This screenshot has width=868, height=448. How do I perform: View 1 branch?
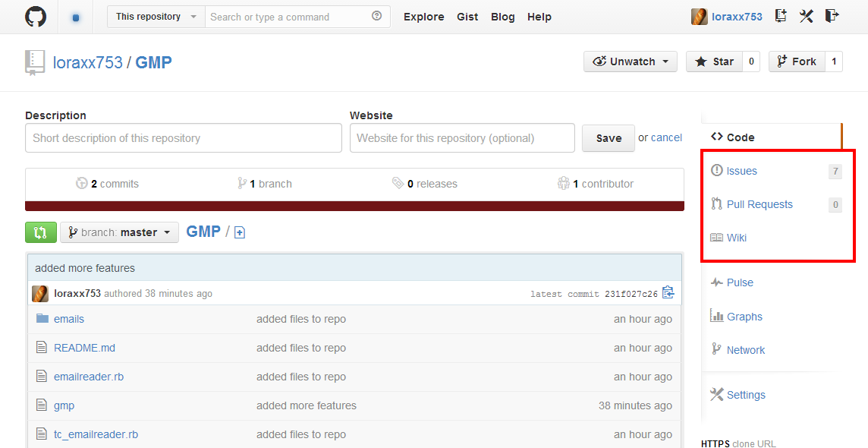(265, 183)
